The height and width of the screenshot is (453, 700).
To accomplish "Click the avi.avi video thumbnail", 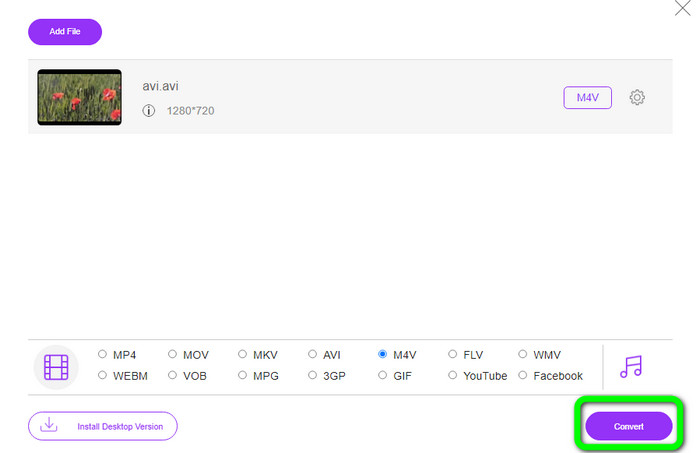I will (79, 97).
